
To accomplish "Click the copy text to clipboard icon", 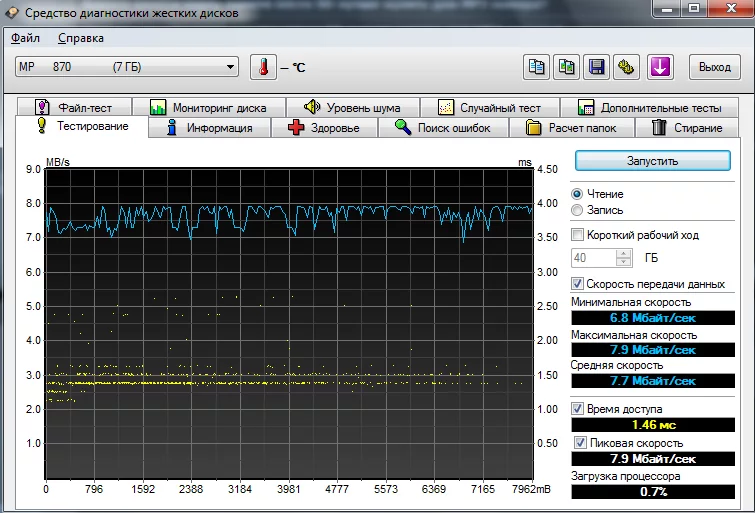I will point(537,67).
